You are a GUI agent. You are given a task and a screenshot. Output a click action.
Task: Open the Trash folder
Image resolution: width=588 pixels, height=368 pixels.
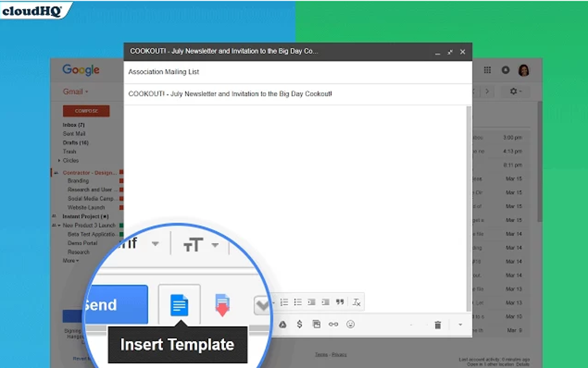[69, 151]
